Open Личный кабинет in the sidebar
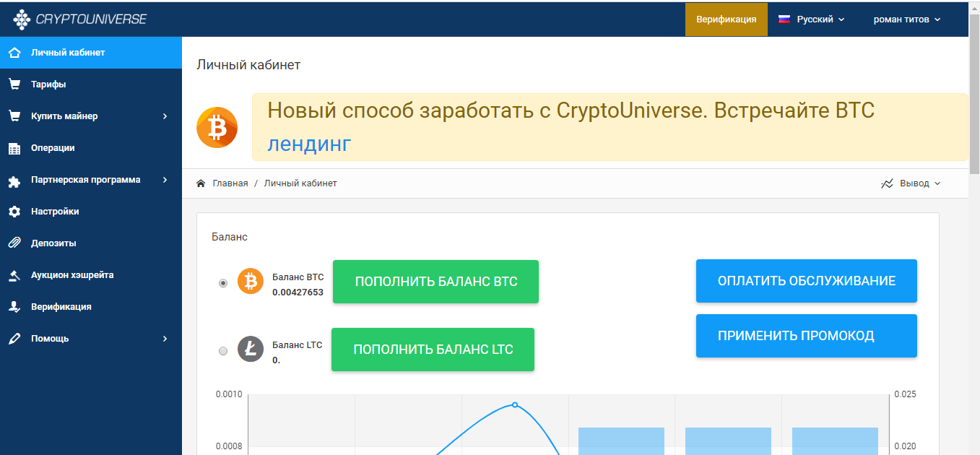This screenshot has height=455, width=980. (x=68, y=53)
